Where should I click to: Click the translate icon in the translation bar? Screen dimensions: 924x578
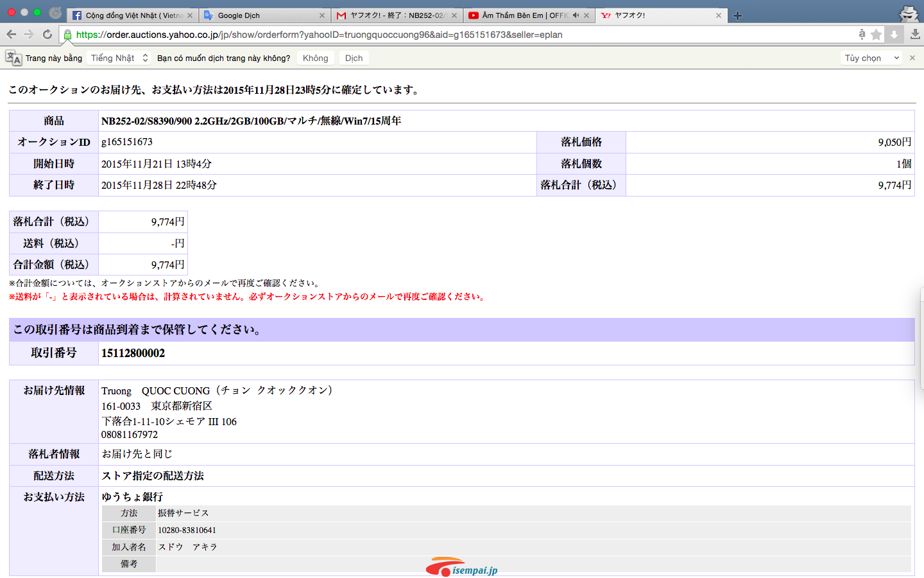coord(13,58)
